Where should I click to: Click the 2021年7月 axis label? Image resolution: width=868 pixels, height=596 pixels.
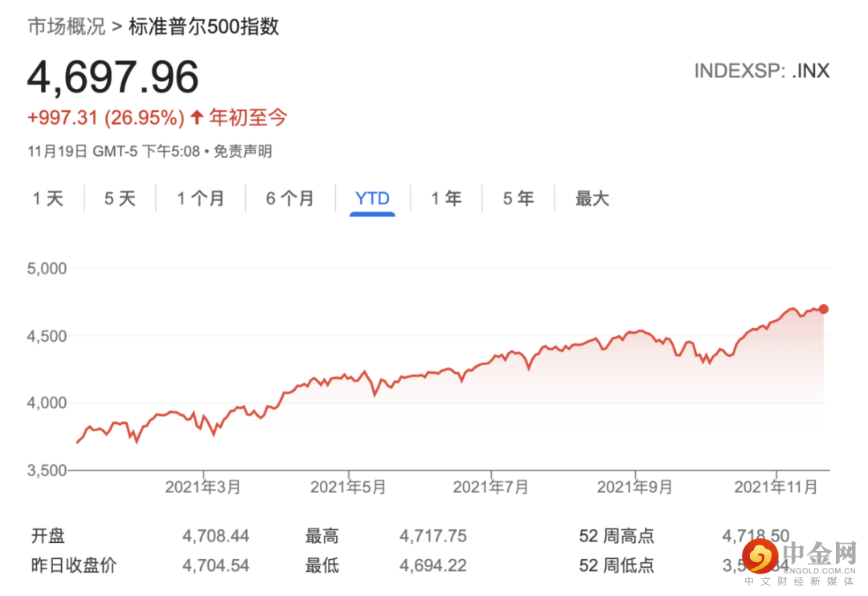pyautogui.click(x=490, y=487)
